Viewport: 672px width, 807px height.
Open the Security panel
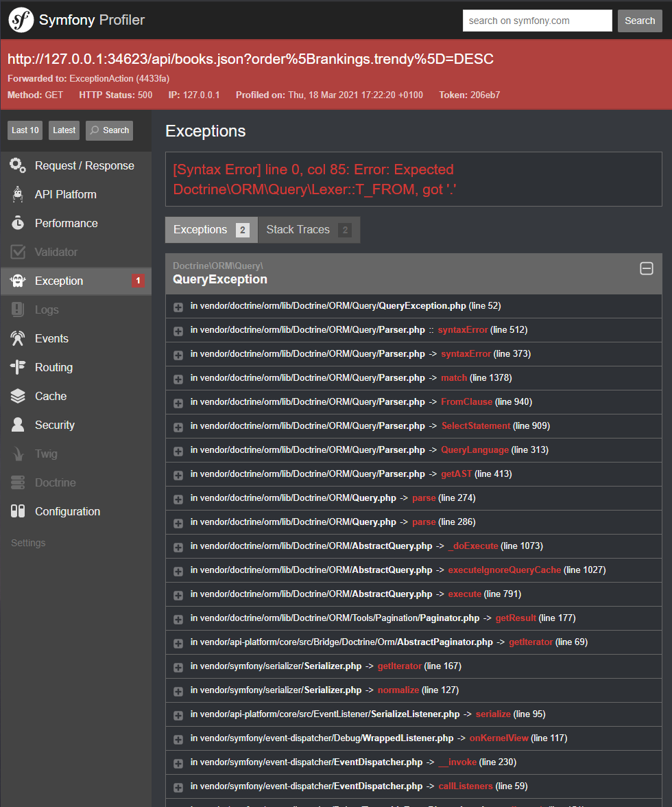pyautogui.click(x=76, y=425)
